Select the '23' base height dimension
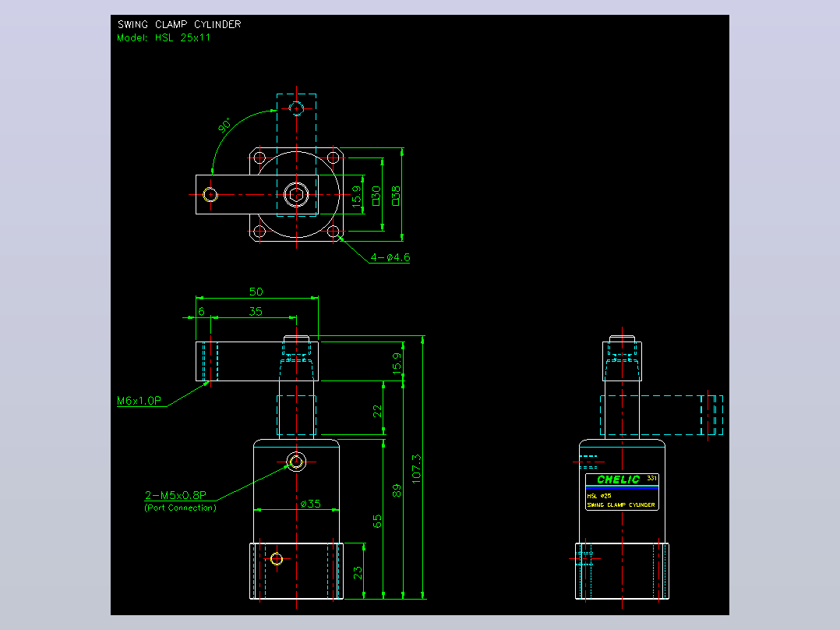Screen dimensions: 840x630 (x=358, y=573)
